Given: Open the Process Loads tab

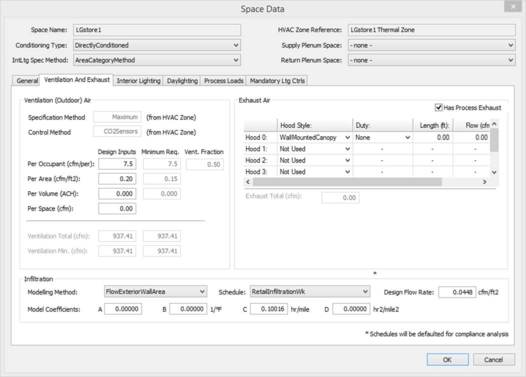Looking at the screenshot, I should click(223, 80).
